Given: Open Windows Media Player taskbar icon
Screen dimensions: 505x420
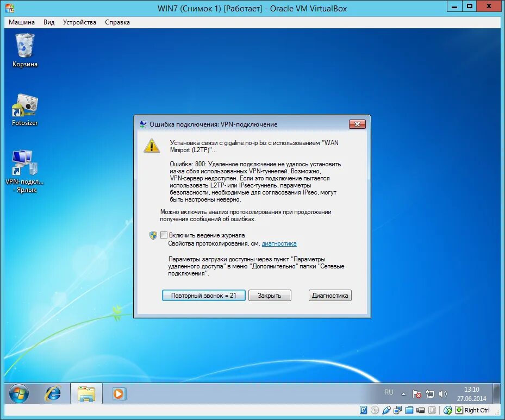Looking at the screenshot, I should tap(119, 393).
